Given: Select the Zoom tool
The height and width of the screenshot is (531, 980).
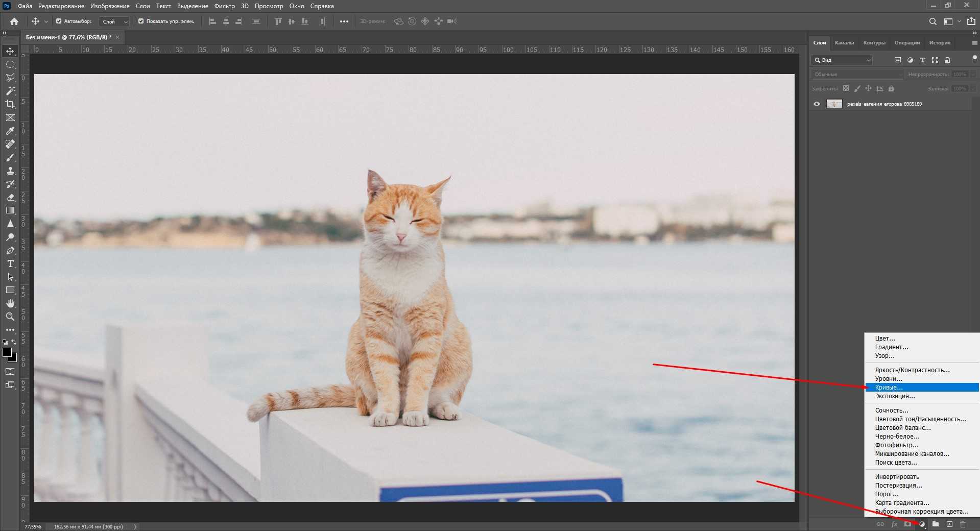Looking at the screenshot, I should tap(10, 317).
